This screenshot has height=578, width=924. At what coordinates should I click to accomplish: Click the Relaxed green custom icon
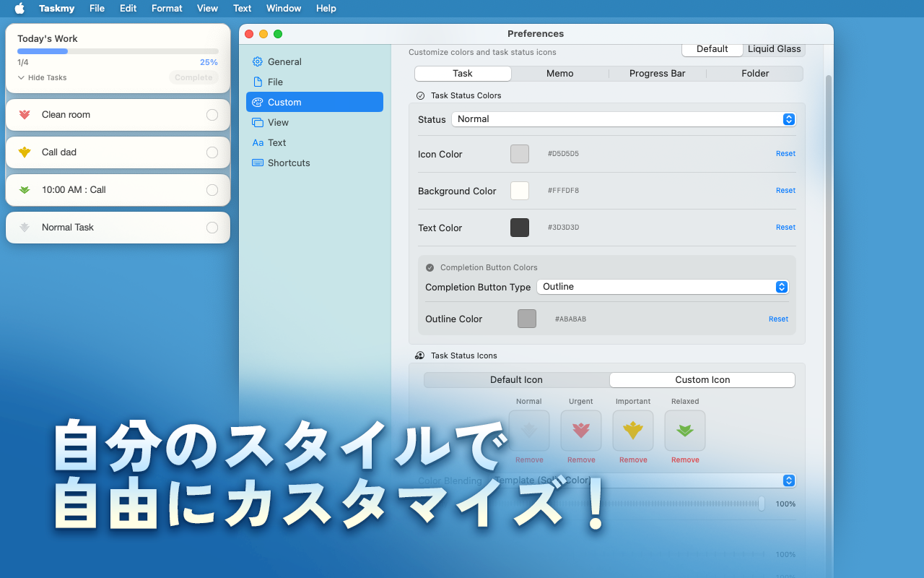(685, 431)
